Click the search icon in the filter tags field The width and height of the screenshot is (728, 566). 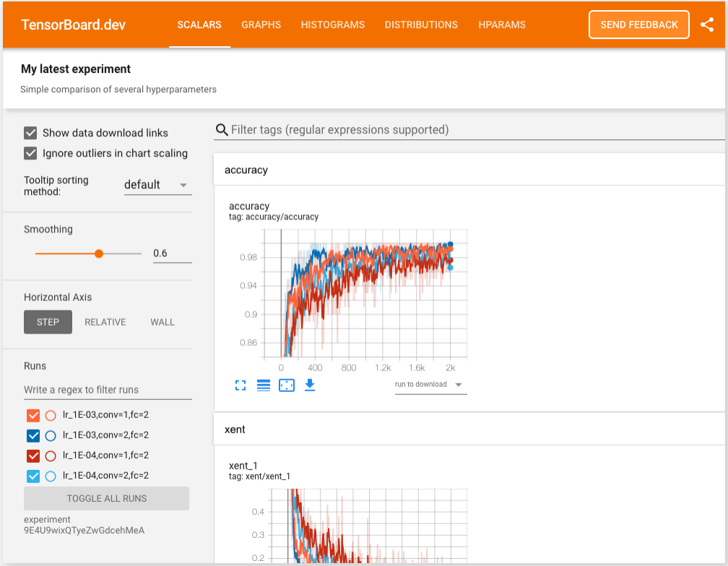click(x=221, y=129)
